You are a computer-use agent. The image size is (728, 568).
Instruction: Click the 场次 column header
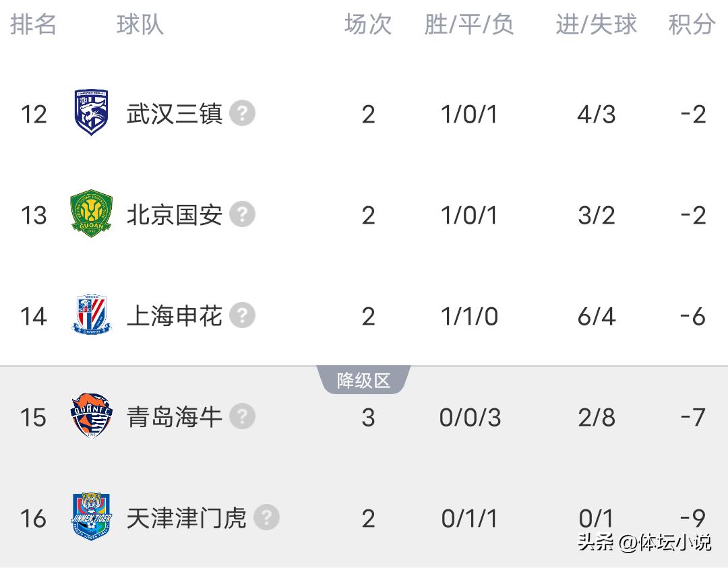pos(368,25)
